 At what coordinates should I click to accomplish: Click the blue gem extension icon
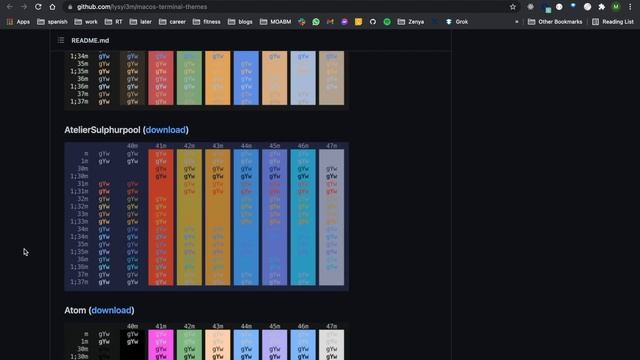573,6
